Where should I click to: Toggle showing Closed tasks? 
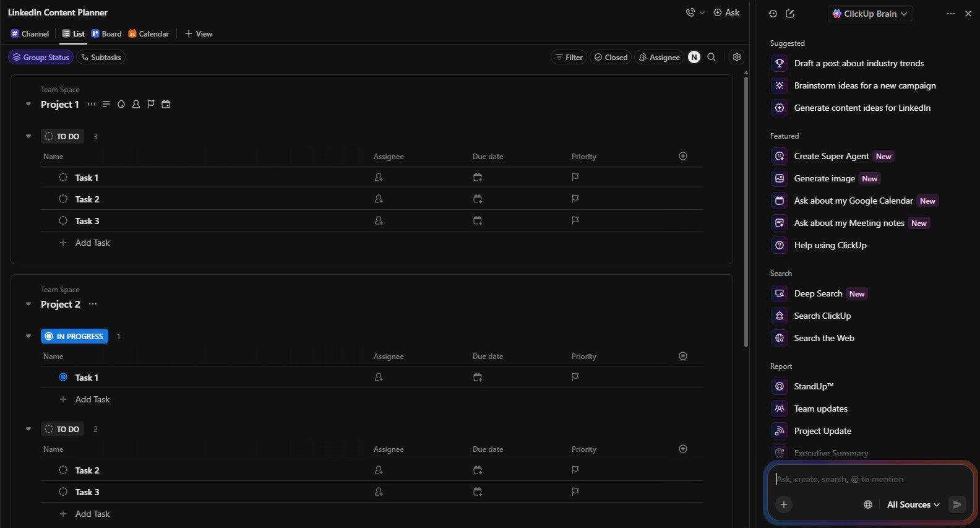click(611, 58)
